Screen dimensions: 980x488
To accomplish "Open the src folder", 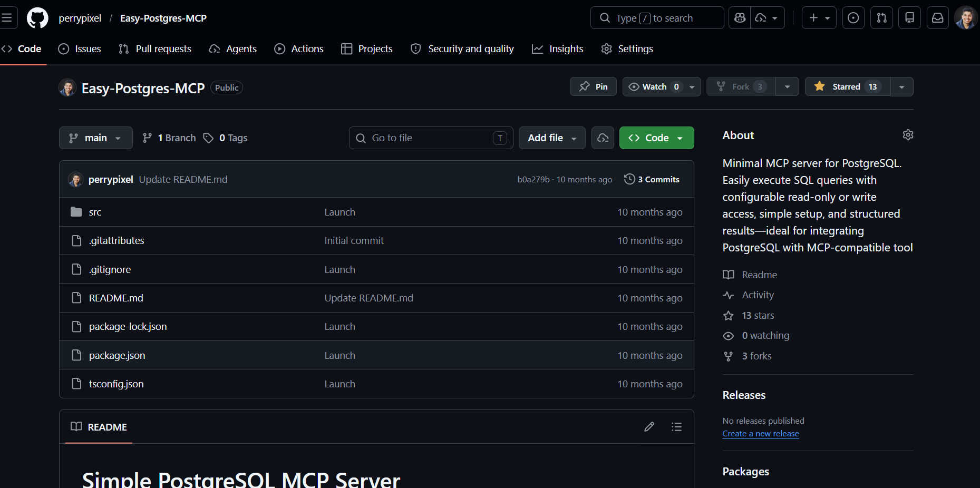I will click(95, 212).
